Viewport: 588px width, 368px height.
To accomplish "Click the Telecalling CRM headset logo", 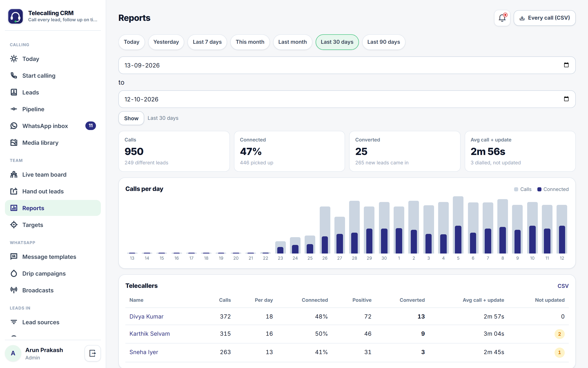I will (x=16, y=16).
